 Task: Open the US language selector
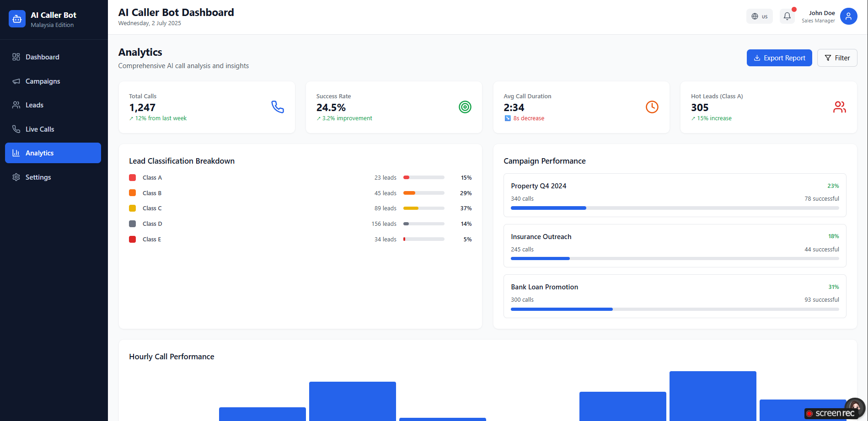point(760,16)
